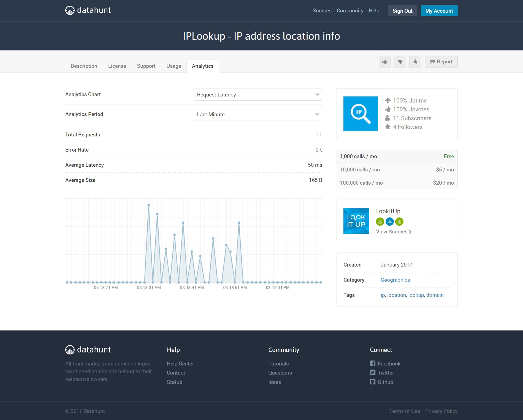This screenshot has width=523, height=420.
Task: Expand View Sources with the chevron
Action: point(410,231)
